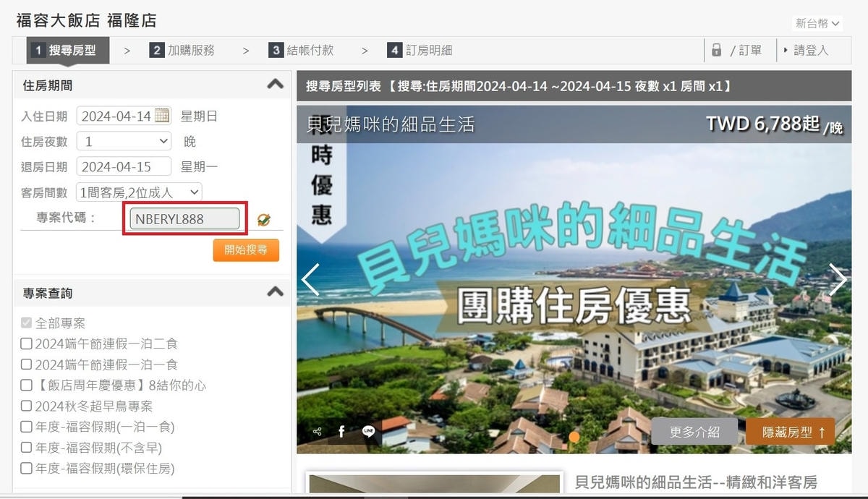
Task: Click the 專案代碼 promo code input field
Action: coord(184,219)
